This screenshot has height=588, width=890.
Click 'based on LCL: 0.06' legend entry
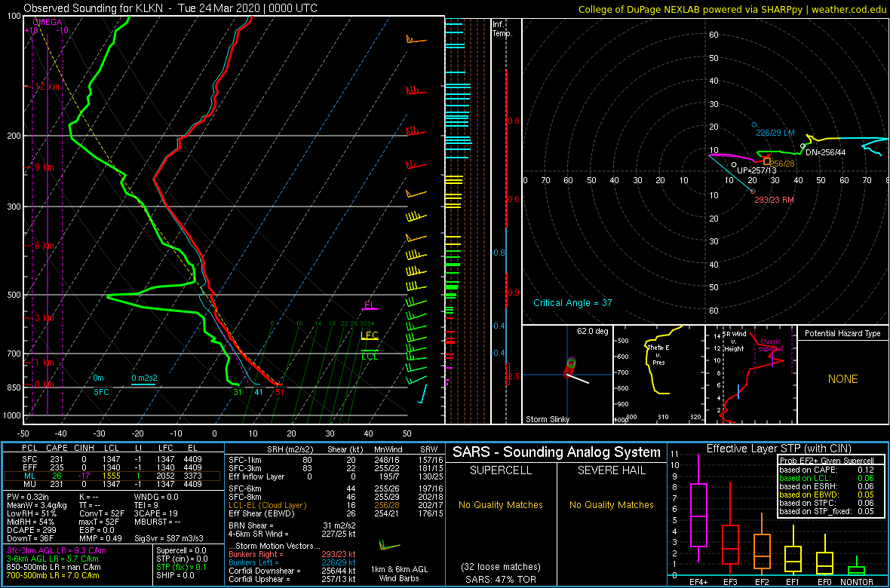tap(827, 478)
